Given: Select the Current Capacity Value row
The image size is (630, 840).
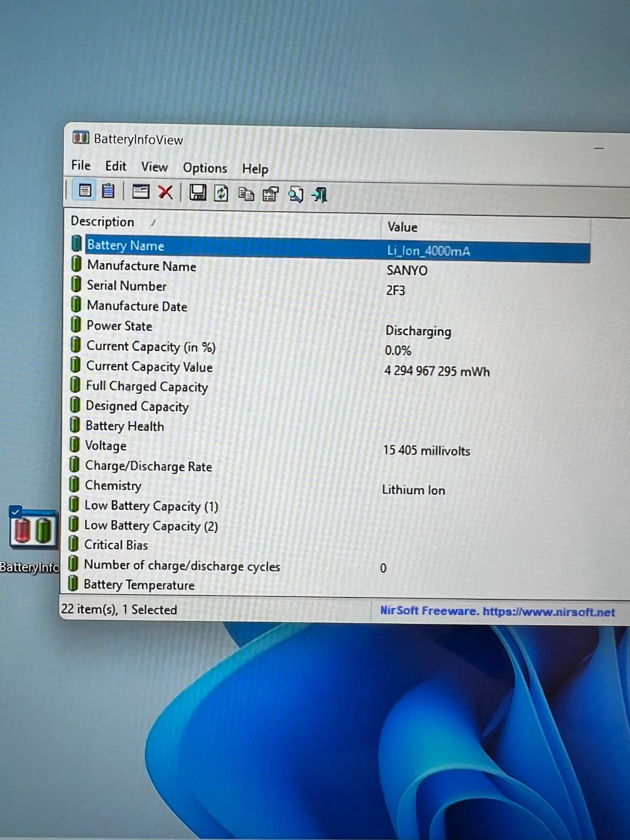Looking at the screenshot, I should 330,368.
